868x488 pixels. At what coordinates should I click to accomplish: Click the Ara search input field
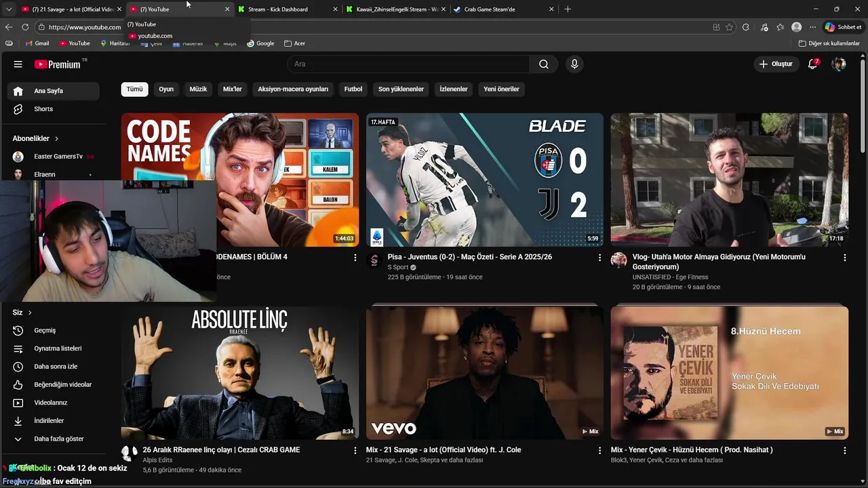tap(409, 64)
